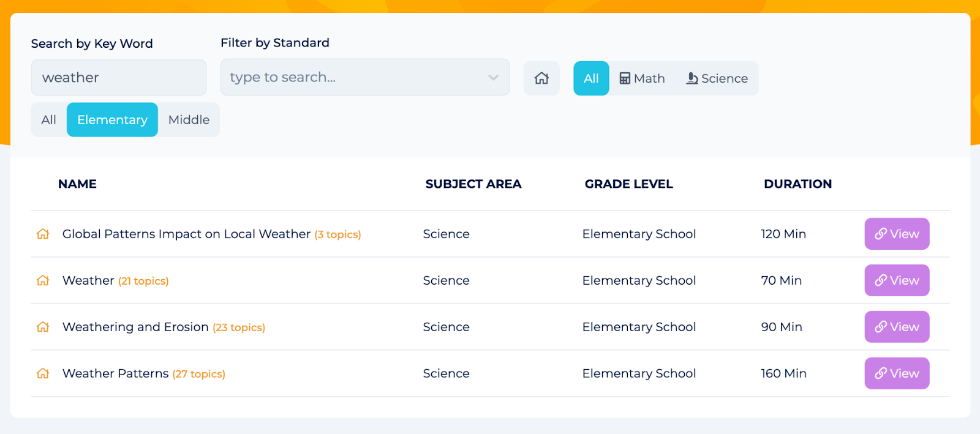980x434 pixels.
Task: Open Weather Patterns lesson title
Action: coord(115,373)
